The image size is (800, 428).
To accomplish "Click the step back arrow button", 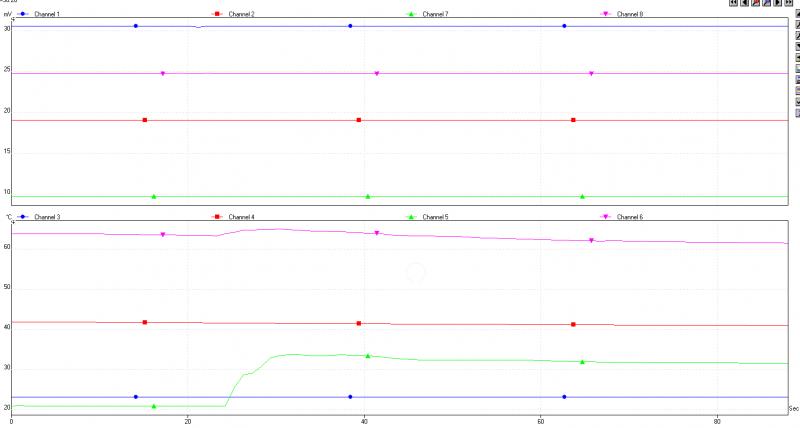I will point(744,4).
